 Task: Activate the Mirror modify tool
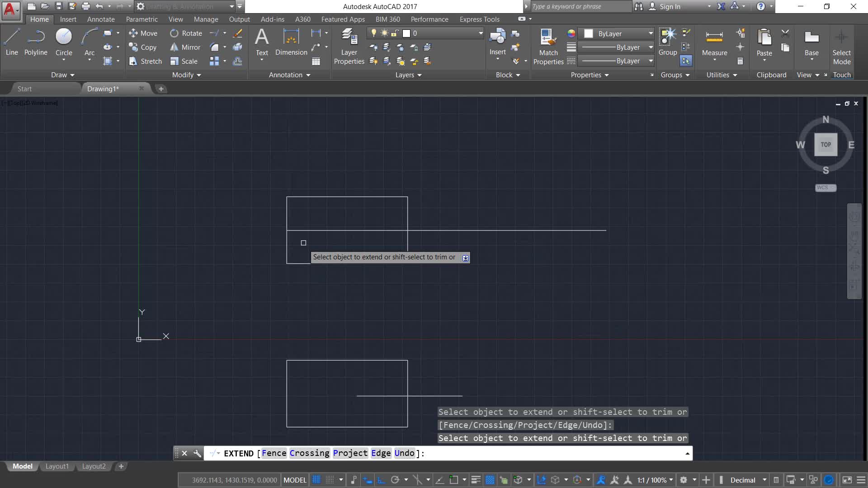click(x=185, y=47)
